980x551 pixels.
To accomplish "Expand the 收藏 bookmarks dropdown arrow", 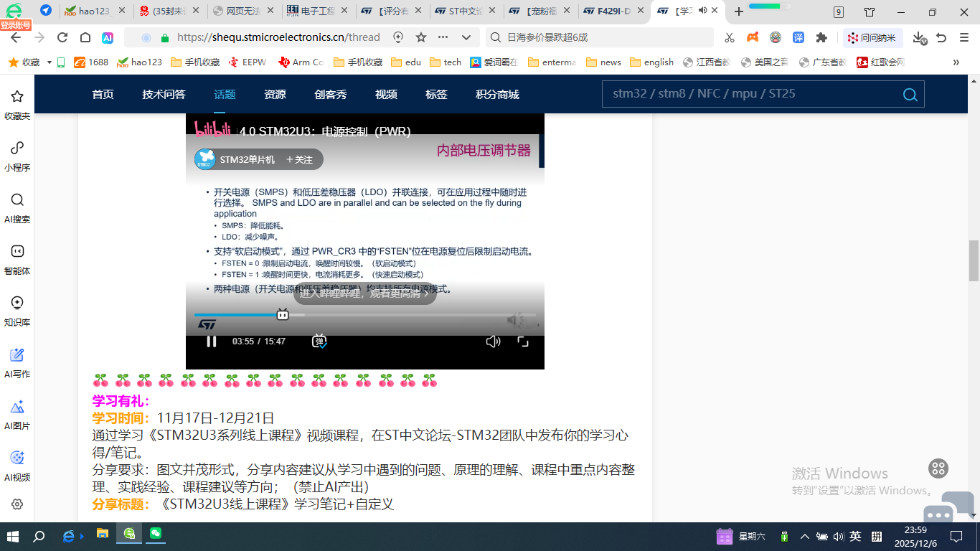I will tap(50, 62).
